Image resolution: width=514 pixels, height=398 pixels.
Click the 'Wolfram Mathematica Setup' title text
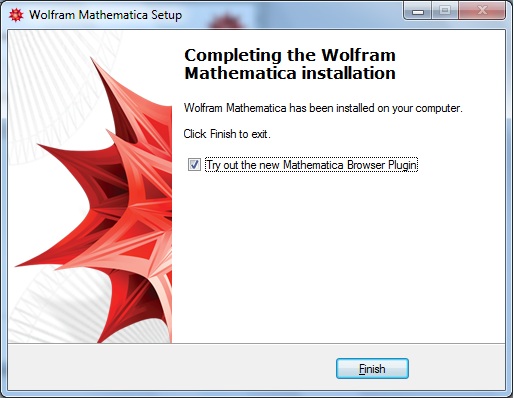click(105, 15)
